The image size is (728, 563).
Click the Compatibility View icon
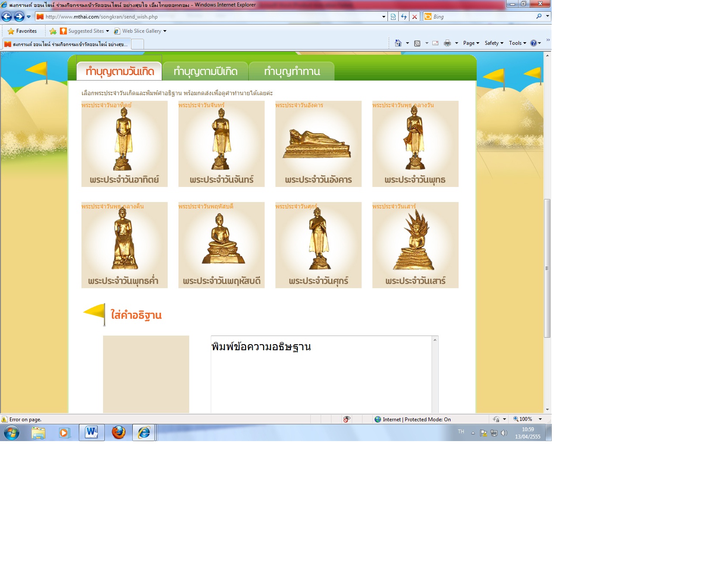point(393,17)
